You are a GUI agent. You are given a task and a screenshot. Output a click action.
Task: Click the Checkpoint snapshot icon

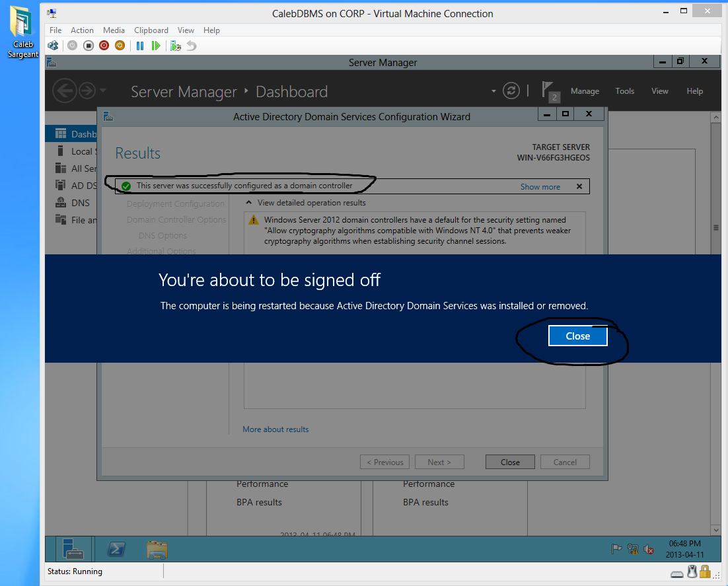(x=176, y=46)
